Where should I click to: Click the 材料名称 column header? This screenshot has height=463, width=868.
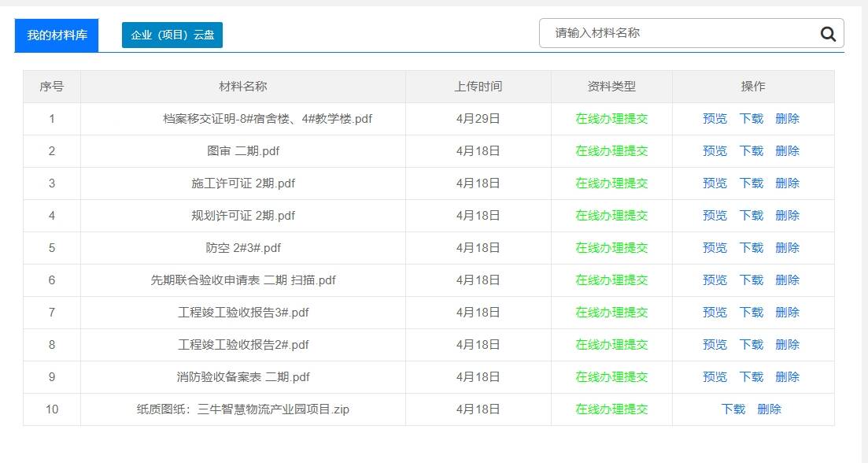point(243,87)
